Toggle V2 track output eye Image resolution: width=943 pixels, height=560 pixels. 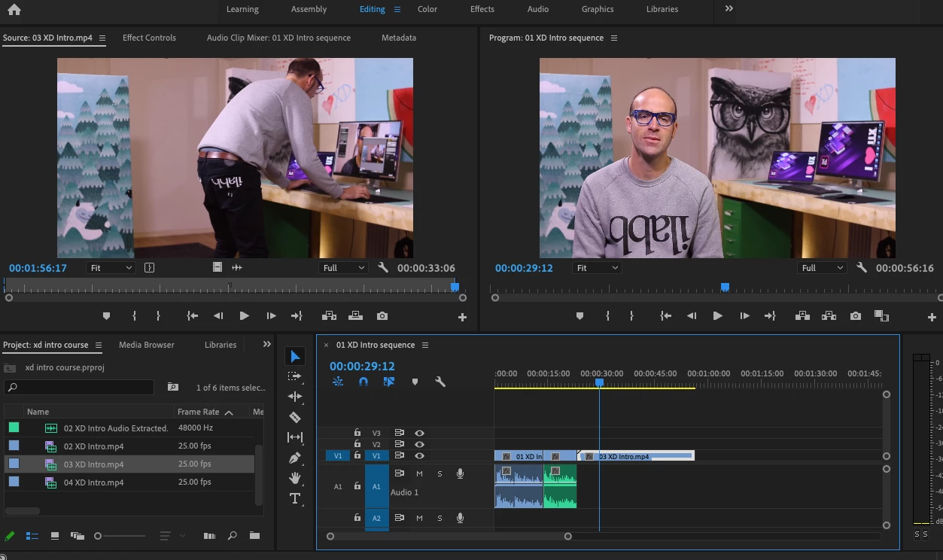click(x=419, y=444)
